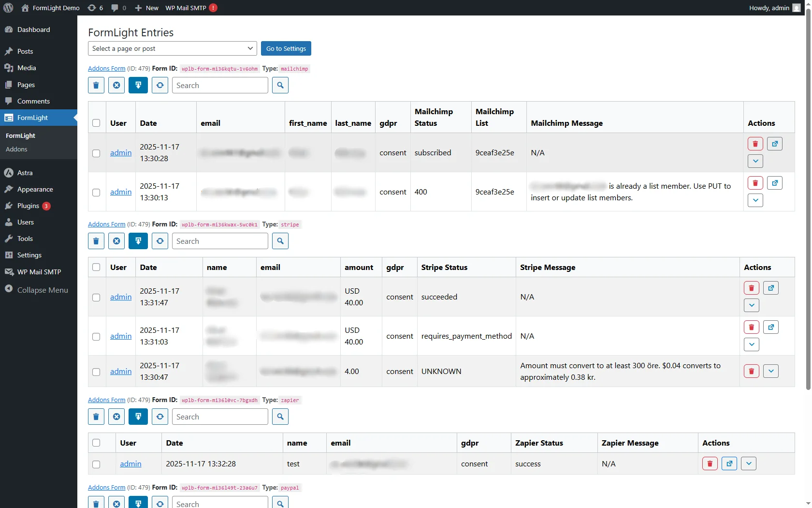Click the Search field above the Zapier table
The image size is (812, 508).
click(x=220, y=417)
